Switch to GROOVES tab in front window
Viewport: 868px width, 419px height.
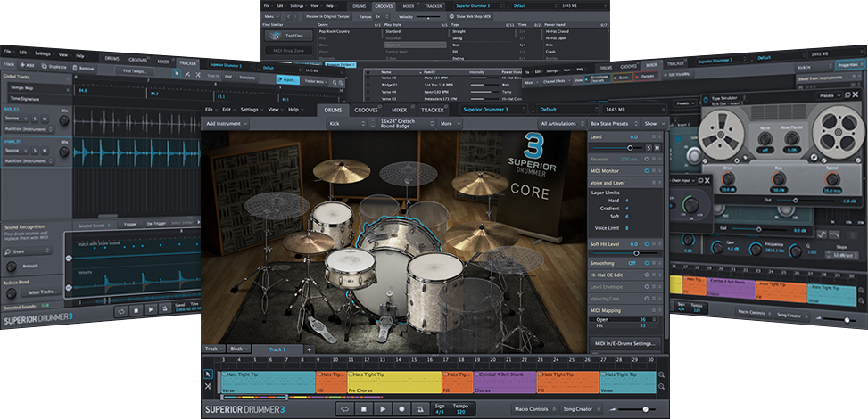click(x=366, y=110)
